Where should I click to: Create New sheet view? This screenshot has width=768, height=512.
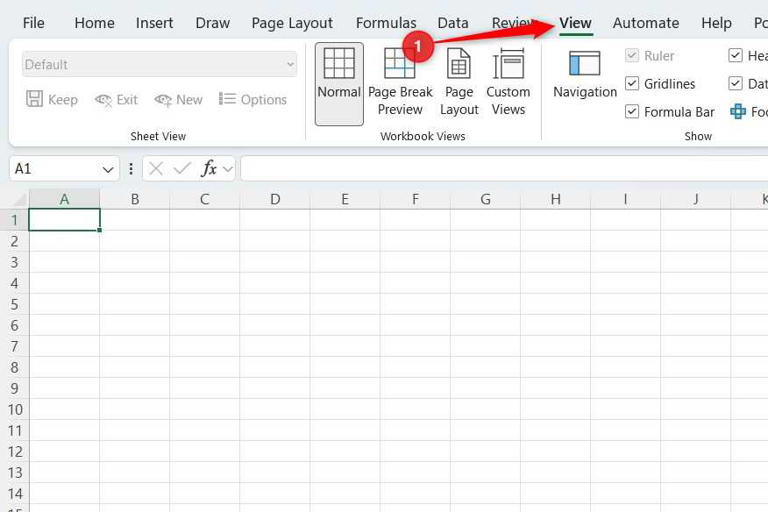click(x=178, y=99)
